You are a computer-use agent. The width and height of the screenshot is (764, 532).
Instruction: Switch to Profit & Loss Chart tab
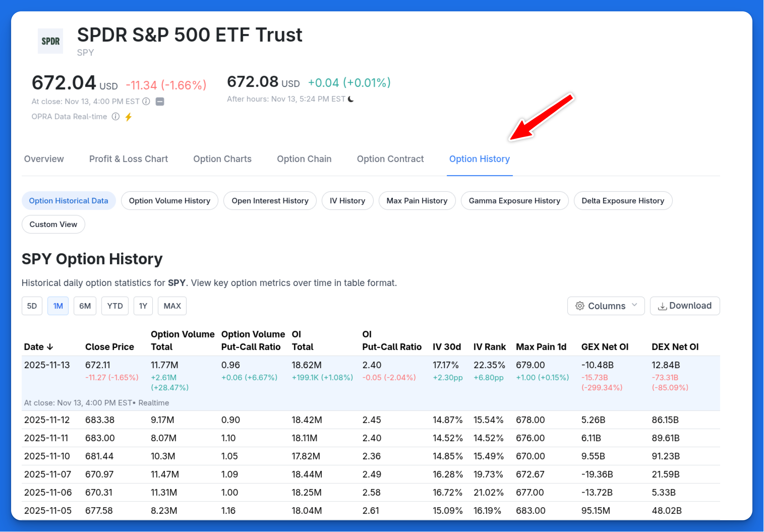point(129,159)
